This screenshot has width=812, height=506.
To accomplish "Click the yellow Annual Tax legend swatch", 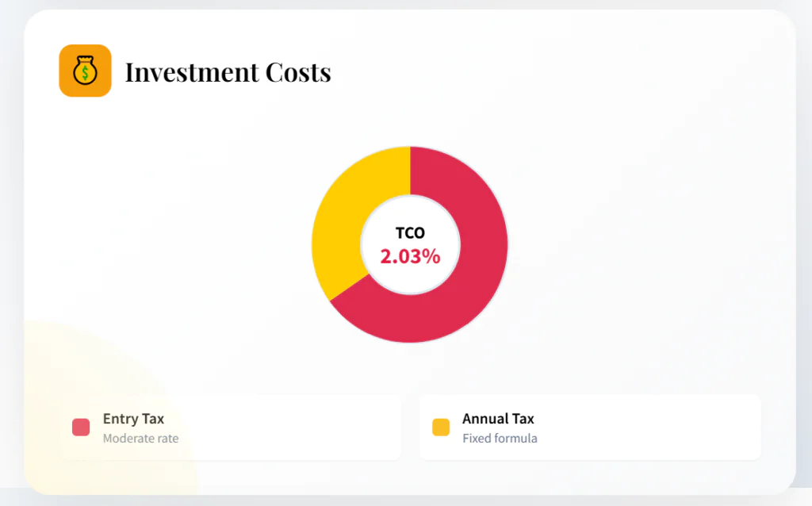I will 441,427.
